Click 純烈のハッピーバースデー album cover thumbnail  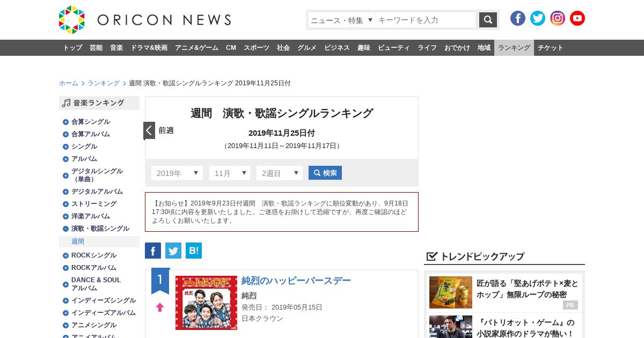point(206,303)
